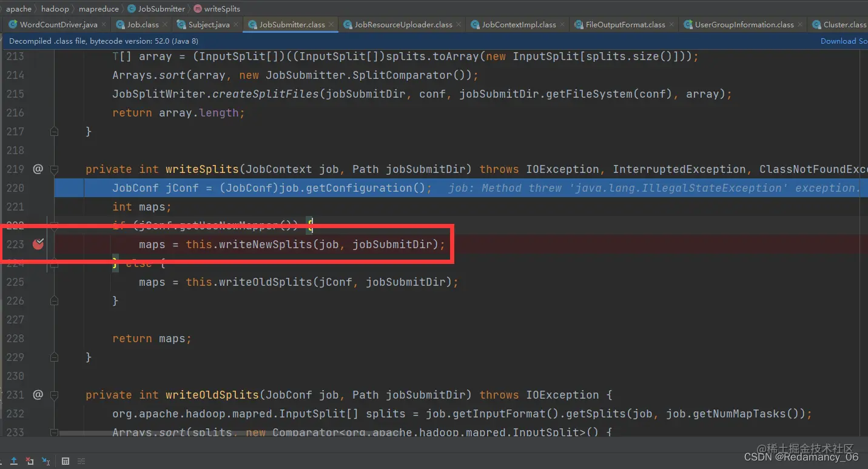Open the JobContextImpl.class tab
Image resolution: width=868 pixels, height=469 pixels.
(x=519, y=25)
